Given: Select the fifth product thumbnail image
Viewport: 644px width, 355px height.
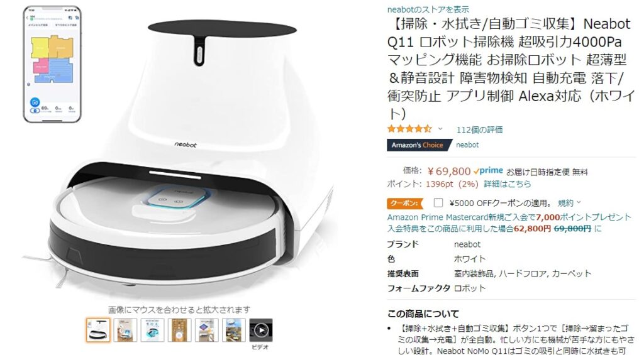Looking at the screenshot, I should (x=206, y=330).
